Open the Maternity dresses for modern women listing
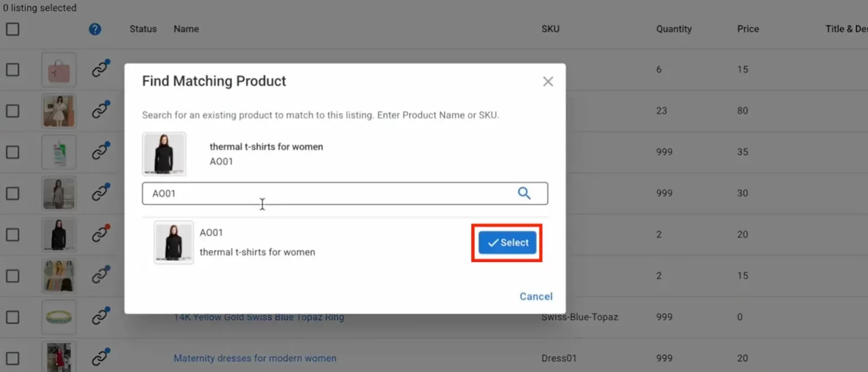868x372 pixels. (x=254, y=357)
